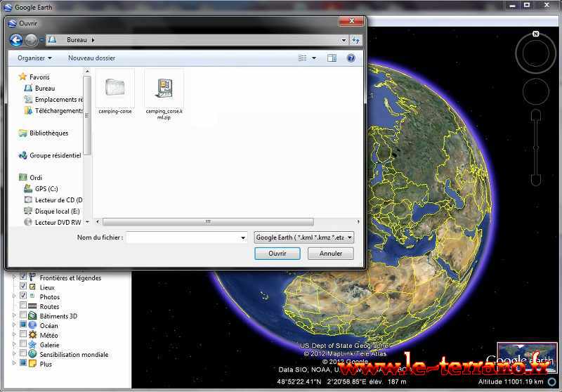Select Bureau in the favorites list
This screenshot has width=562, height=392.
[40, 88]
